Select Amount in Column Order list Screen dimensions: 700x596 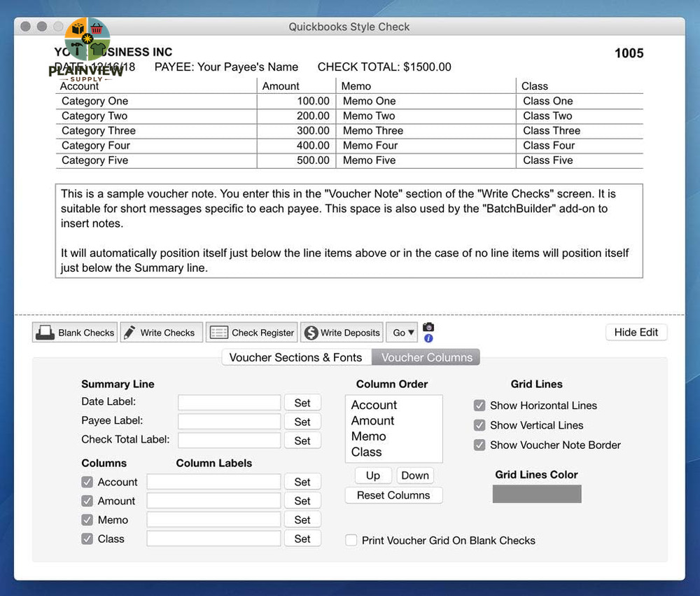373,420
